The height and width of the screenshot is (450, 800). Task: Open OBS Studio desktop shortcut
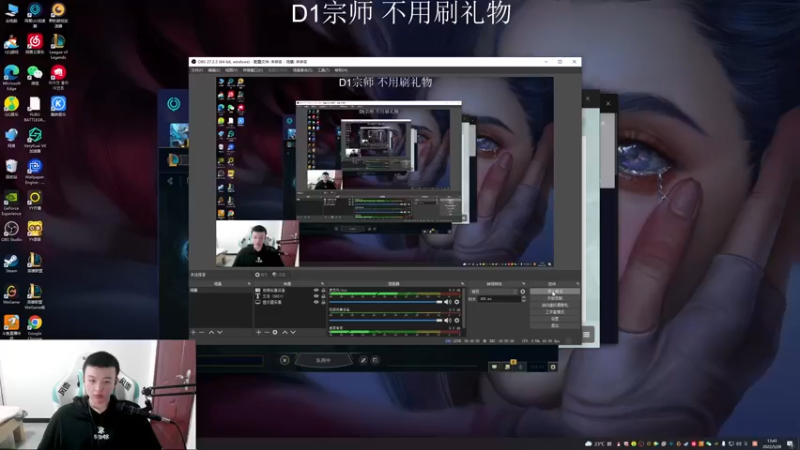coord(11,229)
